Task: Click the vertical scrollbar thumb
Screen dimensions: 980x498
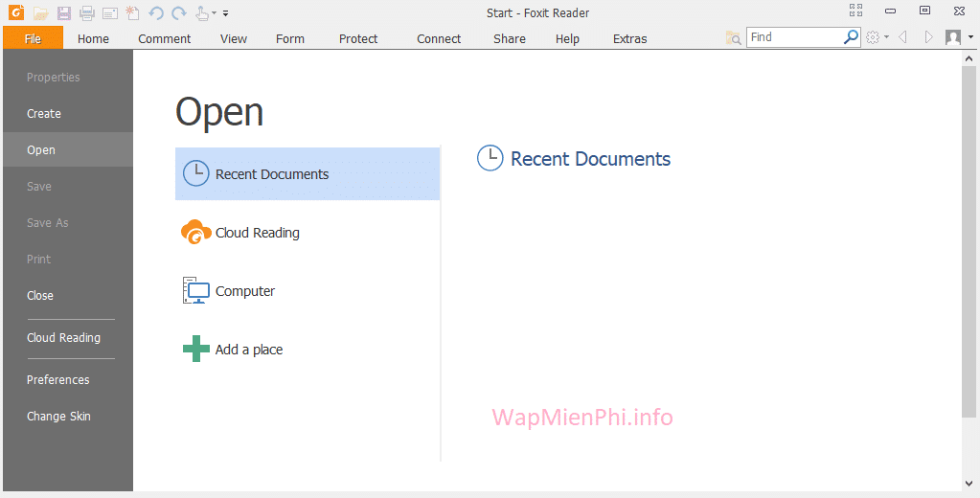Action: pyautogui.click(x=969, y=241)
